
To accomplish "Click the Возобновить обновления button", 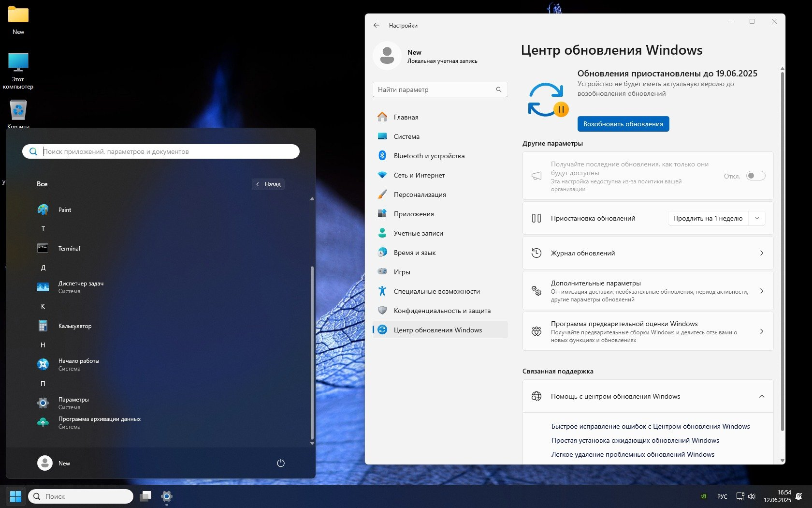I will (x=623, y=124).
